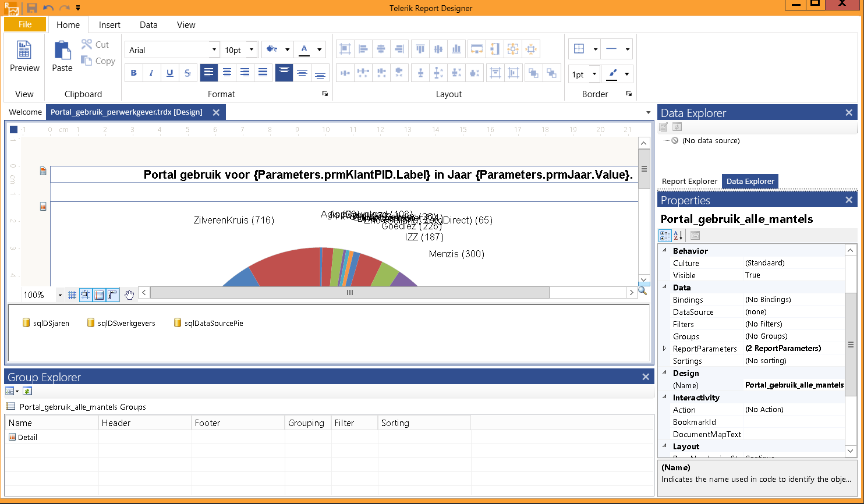
Task: Select the pan hand tool
Action: point(129,295)
